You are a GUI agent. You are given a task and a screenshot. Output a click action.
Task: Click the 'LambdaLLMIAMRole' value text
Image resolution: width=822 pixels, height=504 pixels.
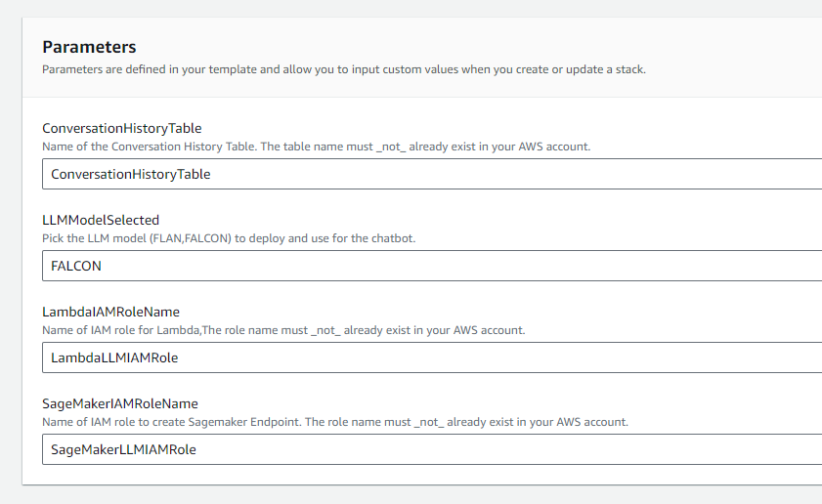[114, 357]
